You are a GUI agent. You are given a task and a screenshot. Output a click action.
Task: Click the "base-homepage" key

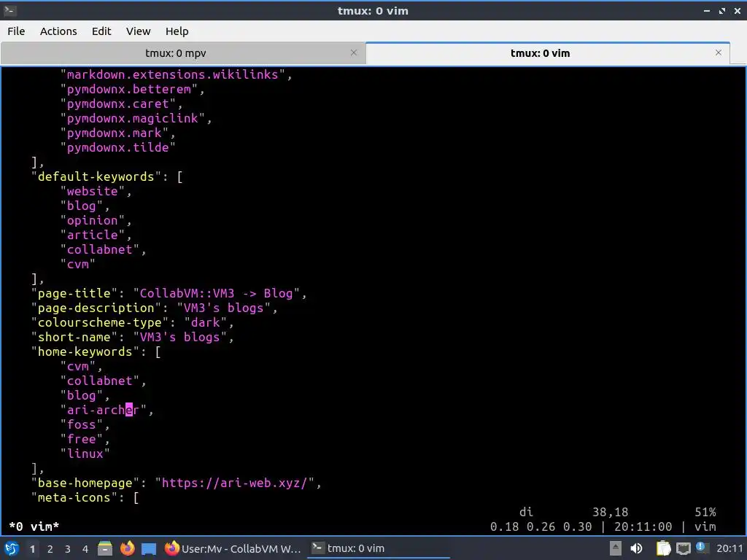(85, 483)
